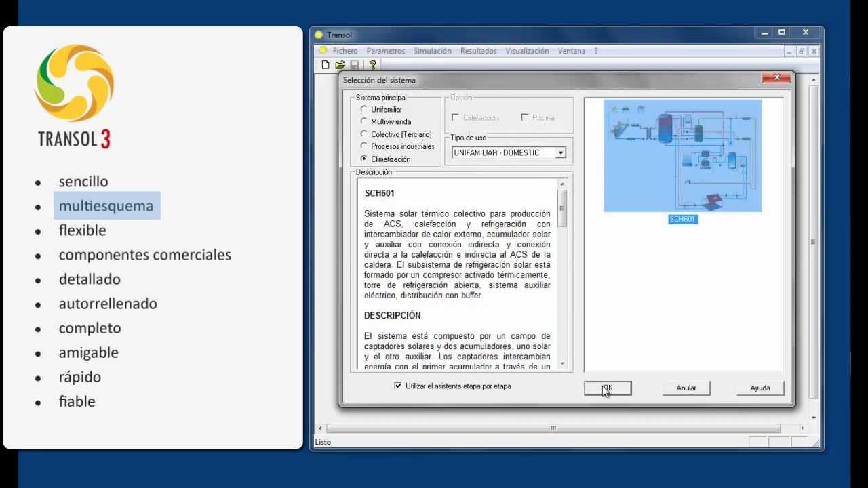The image size is (868, 488).
Task: Click the Ayuda button
Action: (760, 388)
